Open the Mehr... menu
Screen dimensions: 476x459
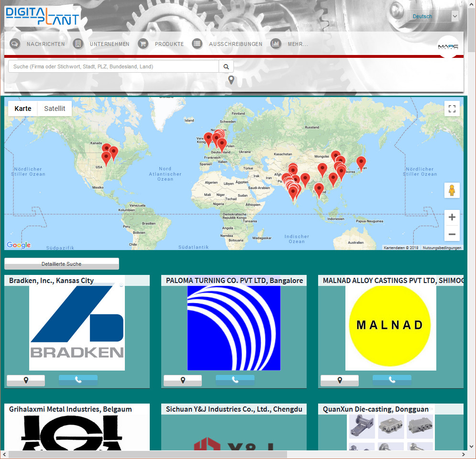pyautogui.click(x=298, y=44)
